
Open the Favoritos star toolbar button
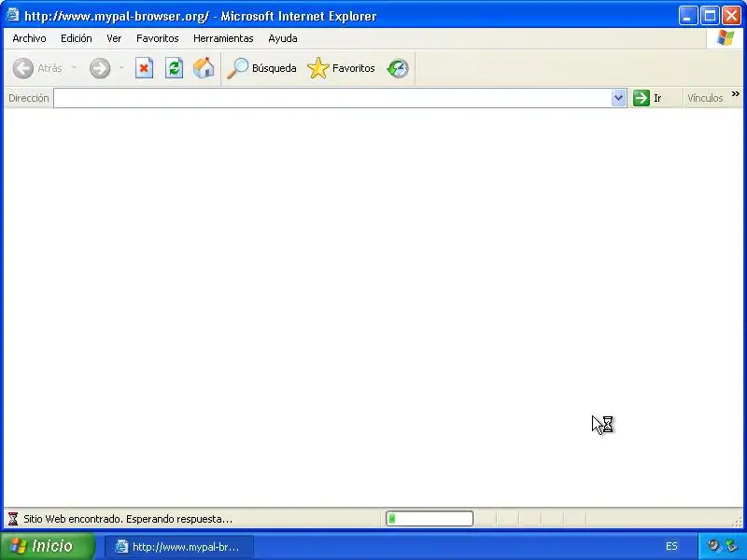[x=341, y=68]
